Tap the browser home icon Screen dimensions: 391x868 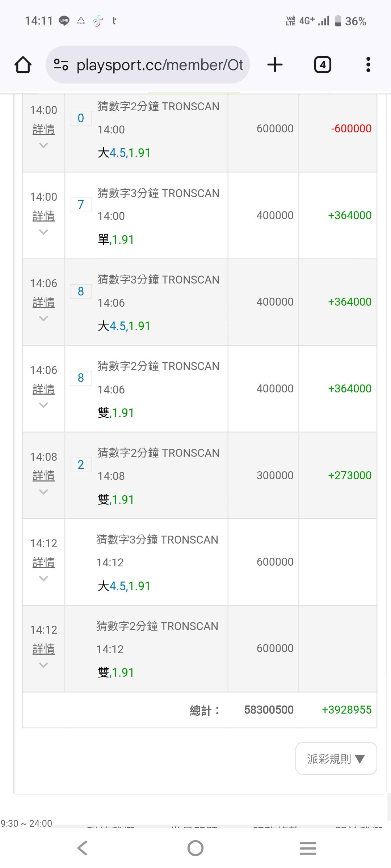click(23, 65)
